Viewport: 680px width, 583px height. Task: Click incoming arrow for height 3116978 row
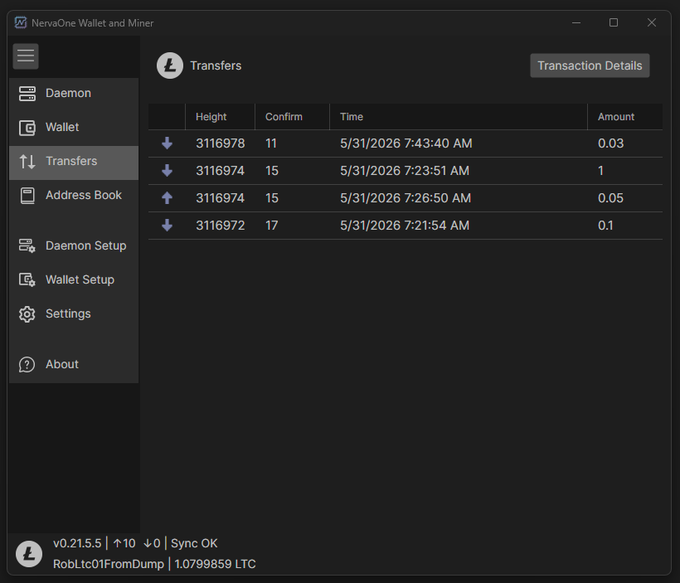[x=167, y=143]
